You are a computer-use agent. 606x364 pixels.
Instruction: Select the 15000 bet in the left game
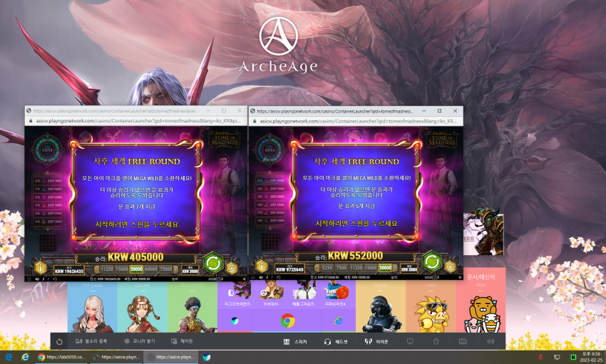coord(121,269)
